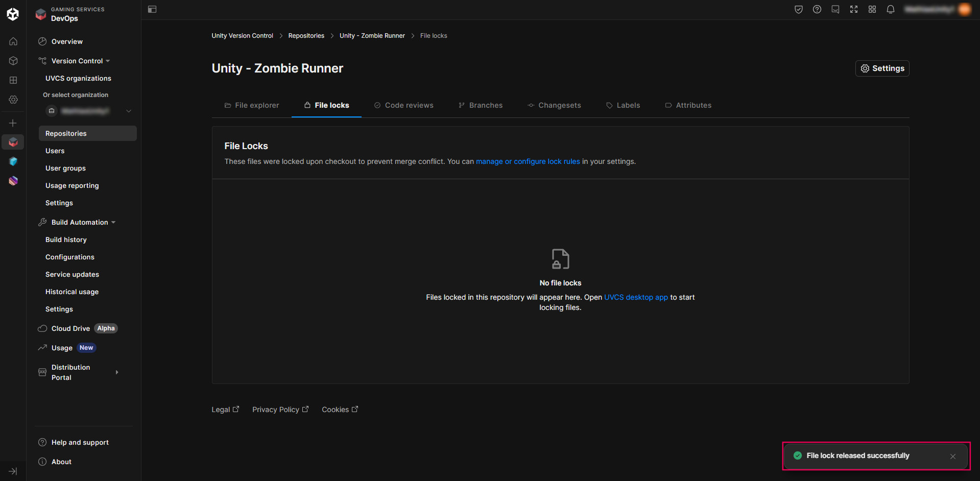Dismiss the file lock released notification

952,456
